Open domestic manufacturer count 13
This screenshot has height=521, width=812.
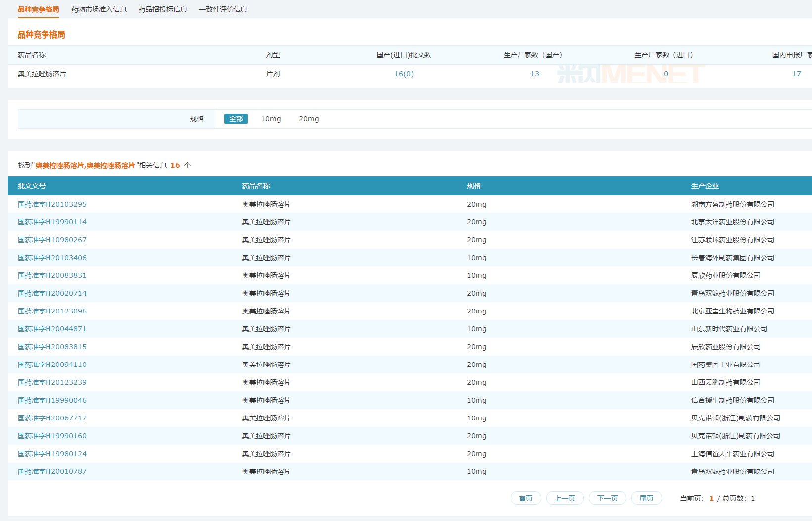click(534, 74)
